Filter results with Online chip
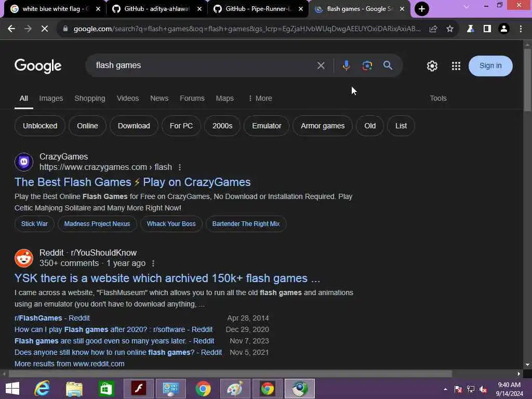The image size is (532, 399). (87, 126)
